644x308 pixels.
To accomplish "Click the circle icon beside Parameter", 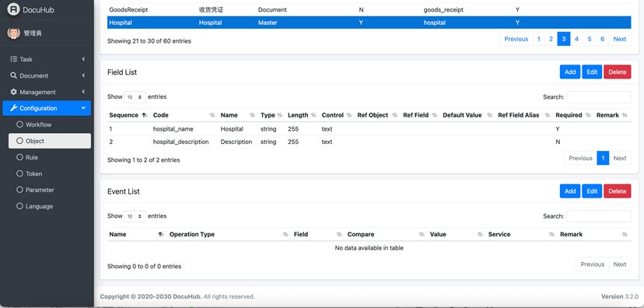I will (19, 190).
